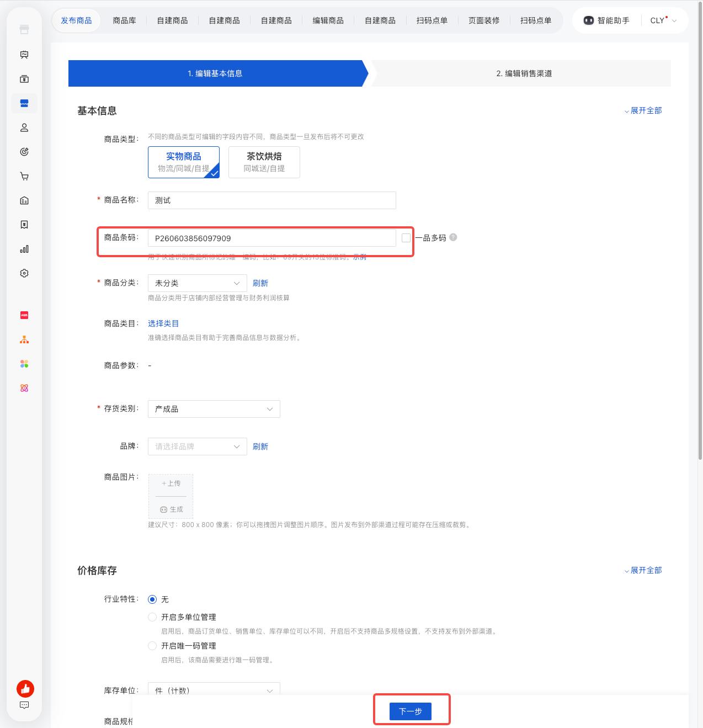Open the 智能助手 button
Image resolution: width=703 pixels, height=728 pixels.
coord(606,20)
